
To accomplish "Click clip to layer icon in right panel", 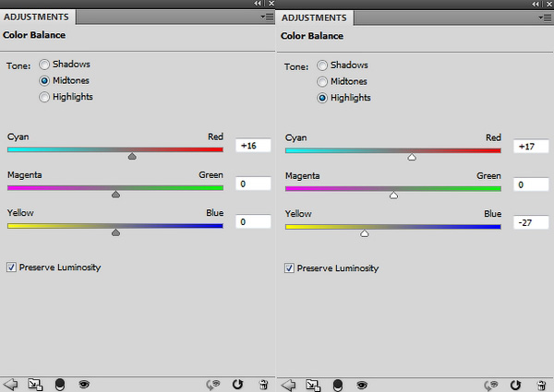I will click(x=338, y=385).
